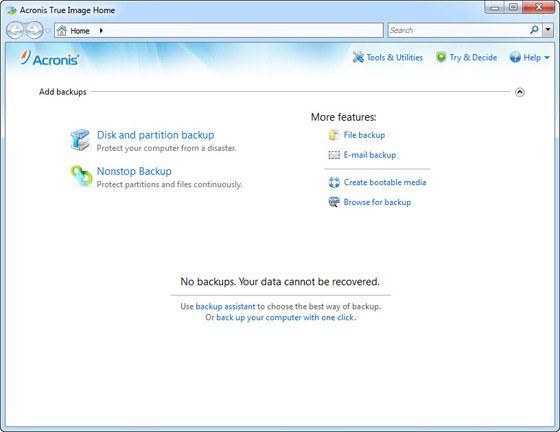Maximize the Acronis window
Image resolution: width=560 pixels, height=432 pixels.
(x=513, y=7)
